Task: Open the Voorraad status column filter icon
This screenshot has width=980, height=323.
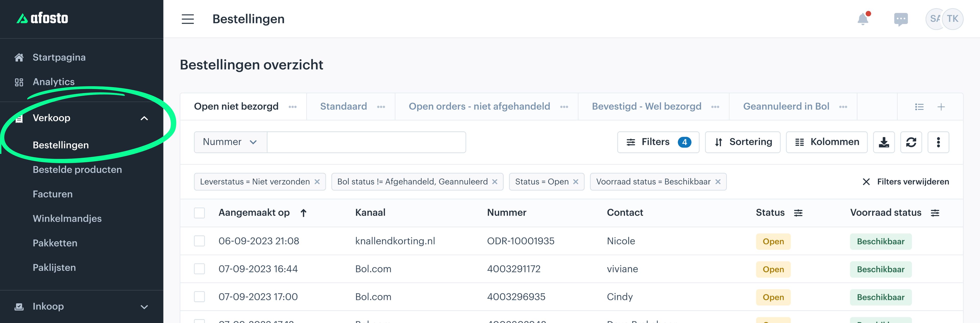Action: [x=935, y=213]
